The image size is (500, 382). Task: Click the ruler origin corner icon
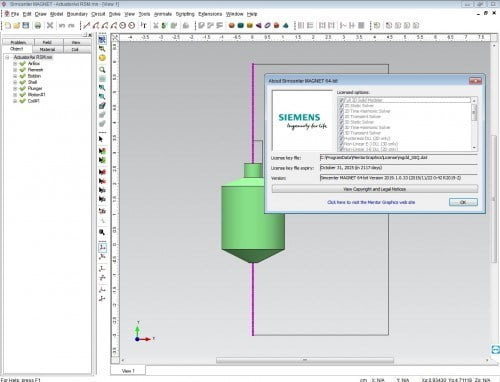[115, 37]
